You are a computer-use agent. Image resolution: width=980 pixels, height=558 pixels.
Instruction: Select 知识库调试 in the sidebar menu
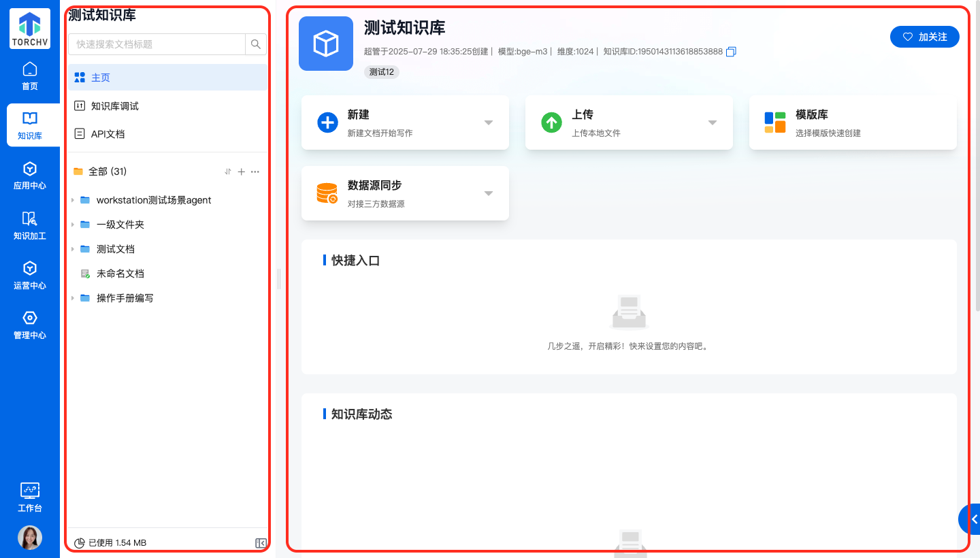(x=114, y=106)
